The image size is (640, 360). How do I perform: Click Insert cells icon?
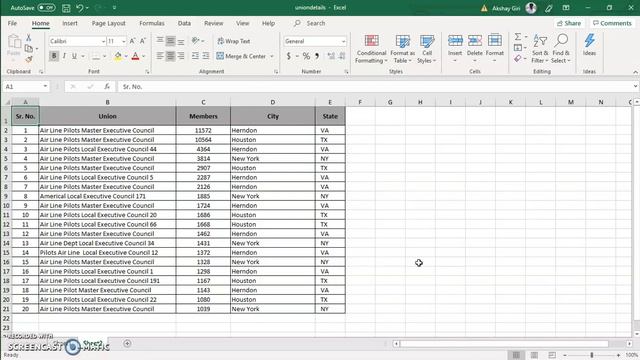(455, 41)
